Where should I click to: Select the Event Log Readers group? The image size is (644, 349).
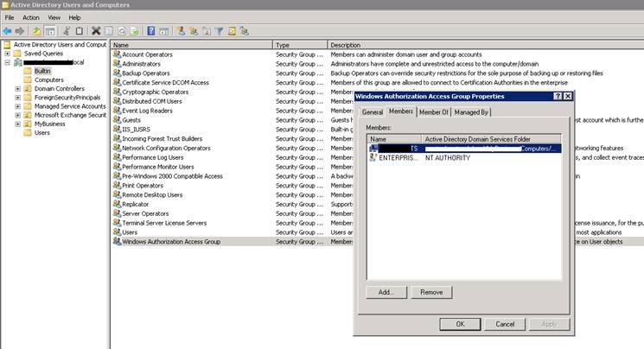click(x=147, y=111)
